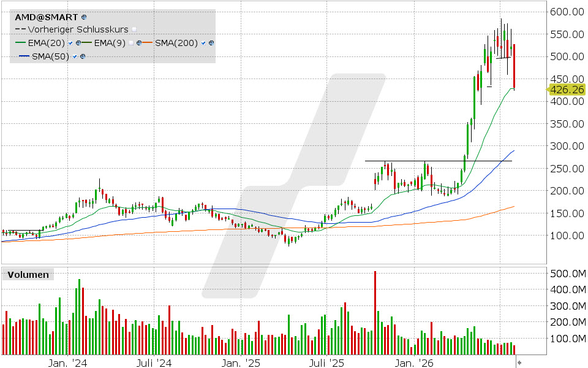Enable the Vorheriger Schlusskurs checkbox
This screenshot has width=588, height=368.
click(x=134, y=29)
